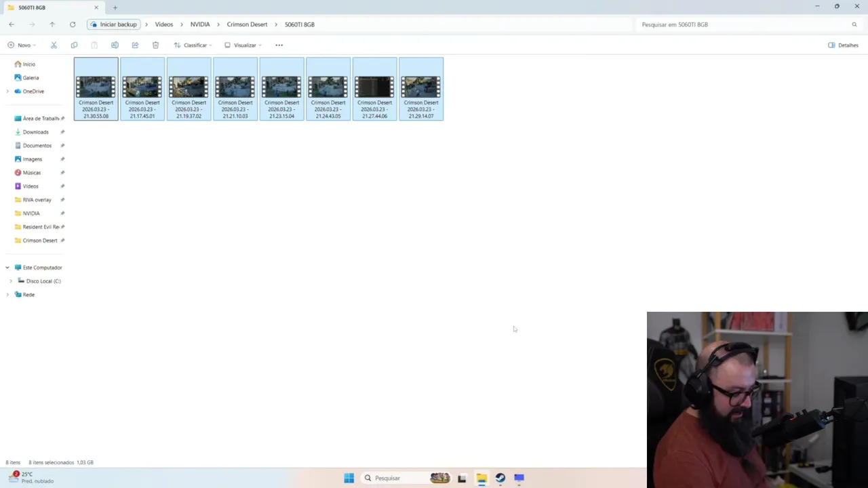
Task: Click 5060TI 8GB breadcrumb segment
Action: click(300, 24)
